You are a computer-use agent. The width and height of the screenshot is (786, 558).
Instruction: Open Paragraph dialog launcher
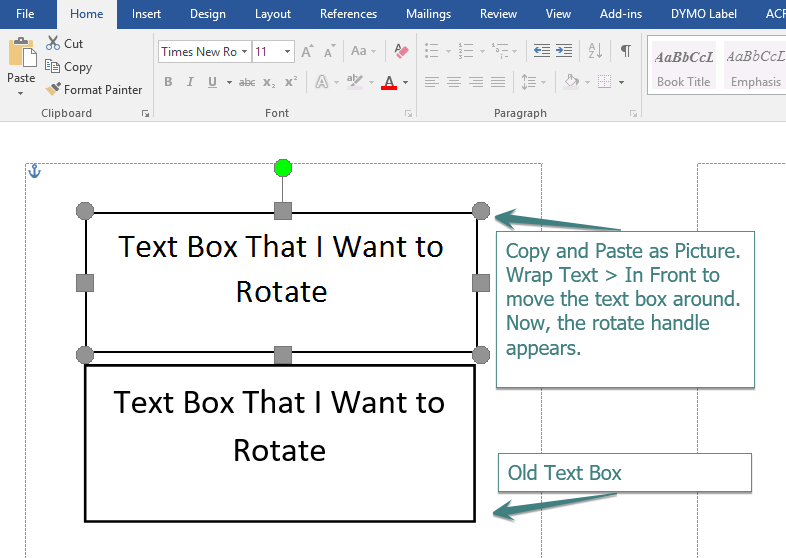pyautogui.click(x=633, y=114)
